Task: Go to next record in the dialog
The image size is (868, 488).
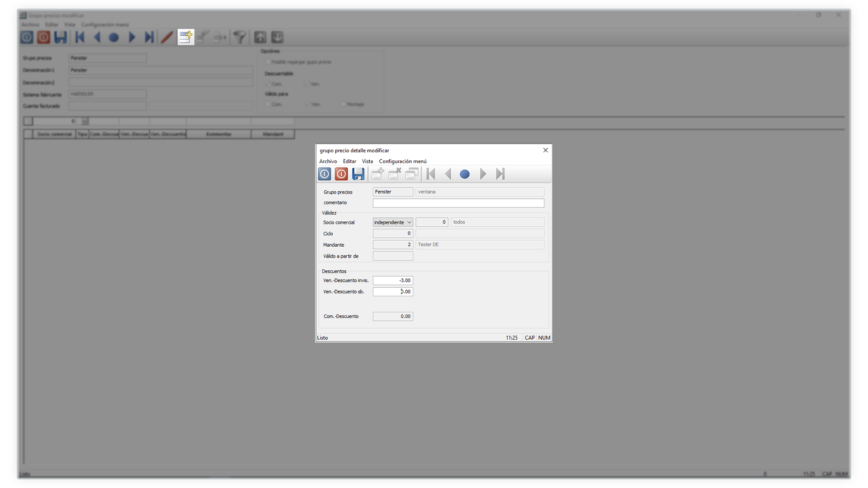Action: (x=483, y=174)
